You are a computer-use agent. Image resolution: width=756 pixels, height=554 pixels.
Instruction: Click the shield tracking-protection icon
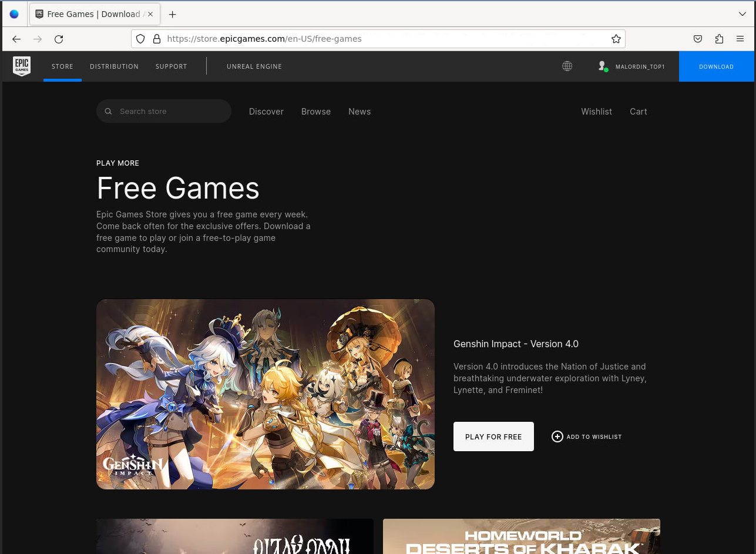tap(140, 39)
